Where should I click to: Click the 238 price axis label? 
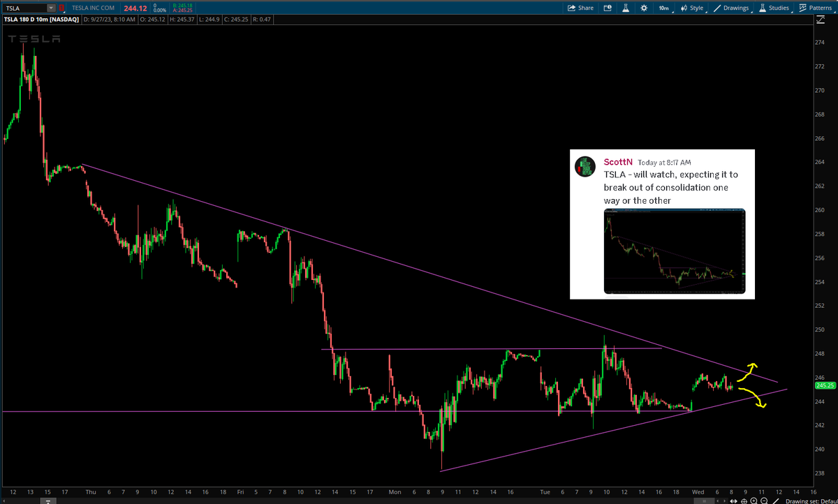click(x=821, y=473)
